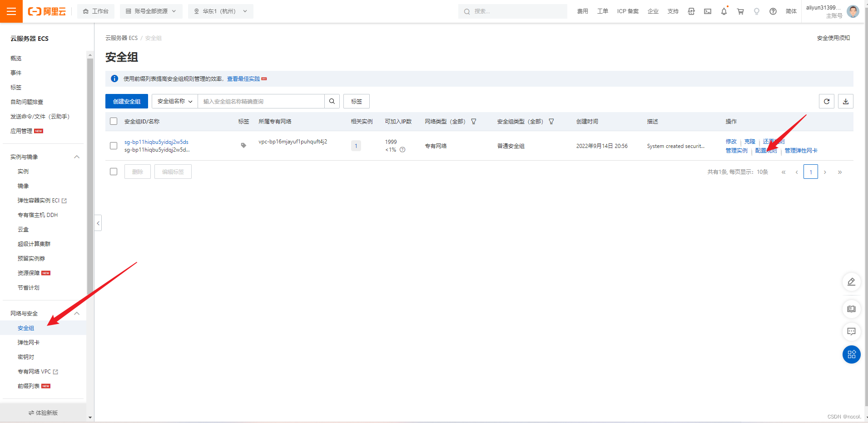
Task: Click the search magnifier icon beside the security group query field
Action: pyautogui.click(x=332, y=101)
